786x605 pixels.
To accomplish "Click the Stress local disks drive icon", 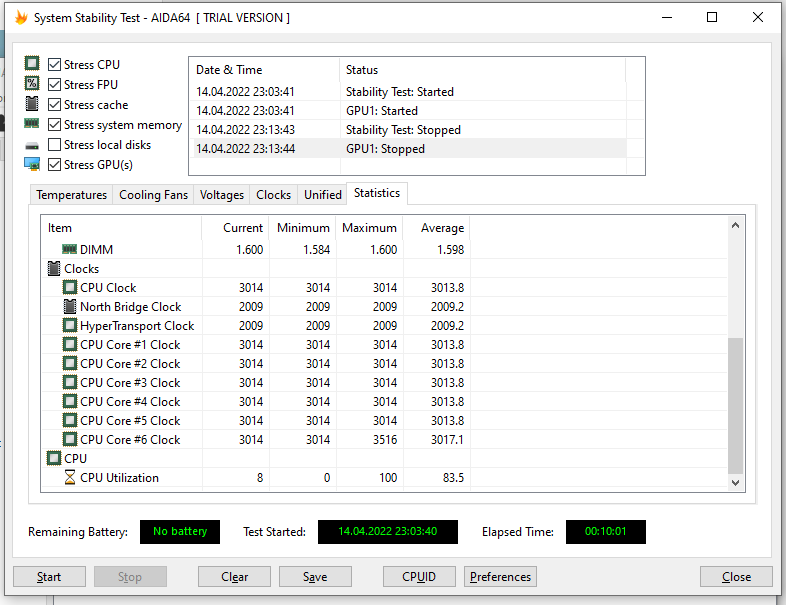I will [32, 146].
